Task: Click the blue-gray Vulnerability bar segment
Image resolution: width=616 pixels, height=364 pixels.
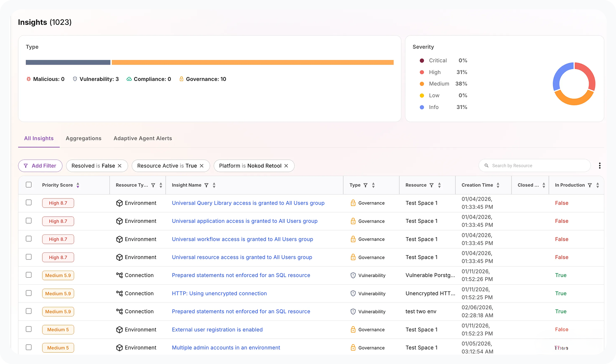Action: tap(68, 62)
